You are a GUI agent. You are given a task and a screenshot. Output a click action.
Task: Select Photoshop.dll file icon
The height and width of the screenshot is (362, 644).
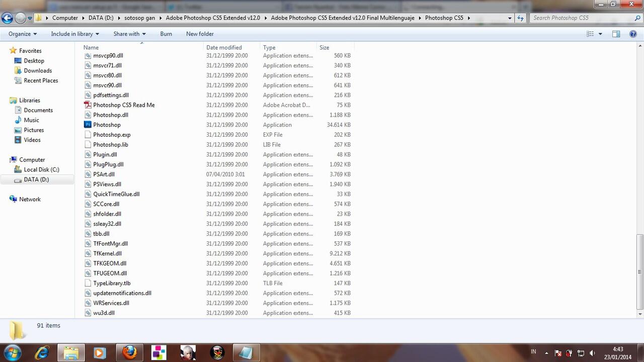coord(88,115)
